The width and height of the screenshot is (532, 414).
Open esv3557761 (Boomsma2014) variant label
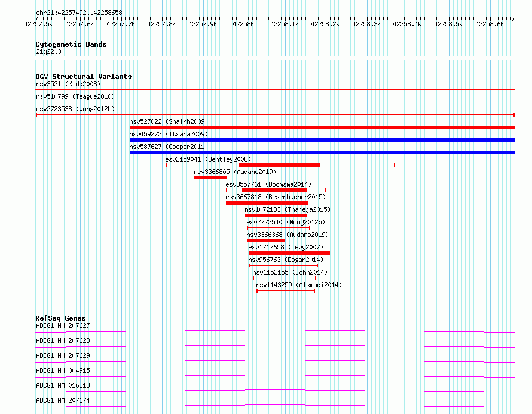click(268, 184)
